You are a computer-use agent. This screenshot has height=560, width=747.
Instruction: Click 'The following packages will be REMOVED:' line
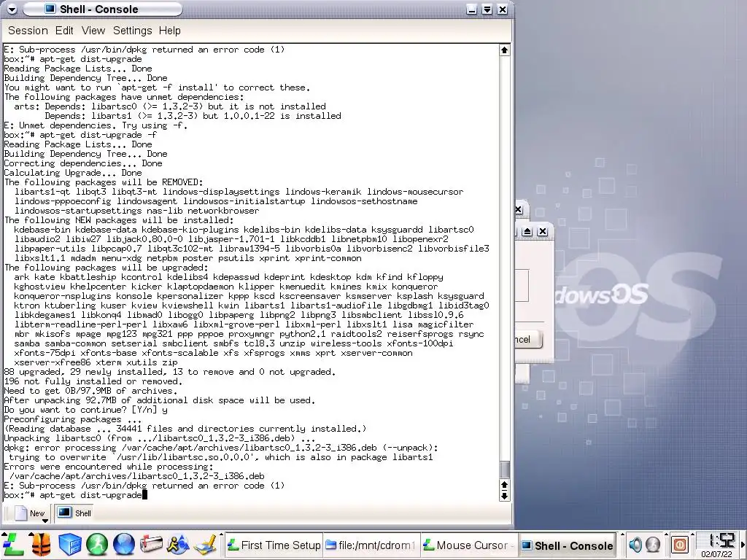click(x=104, y=182)
